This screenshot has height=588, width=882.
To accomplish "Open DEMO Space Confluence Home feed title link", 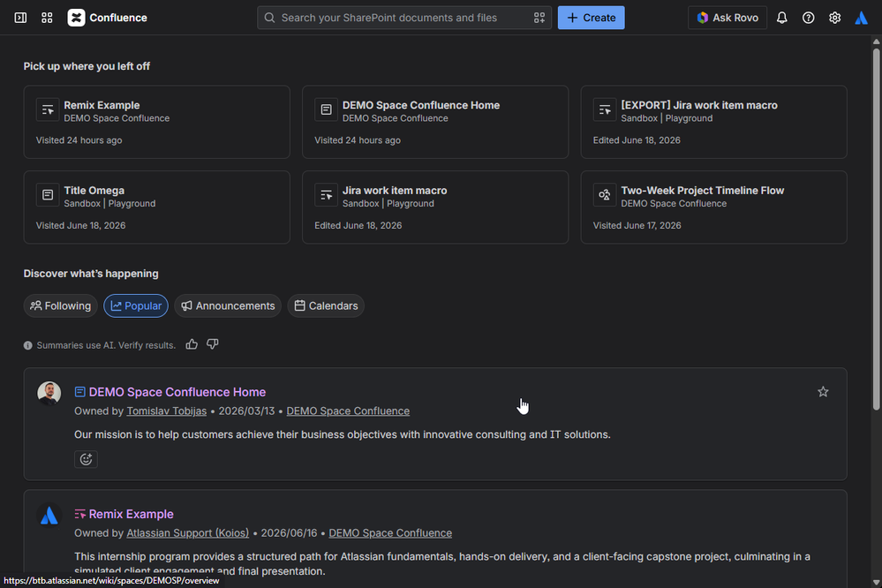I will coord(177,392).
